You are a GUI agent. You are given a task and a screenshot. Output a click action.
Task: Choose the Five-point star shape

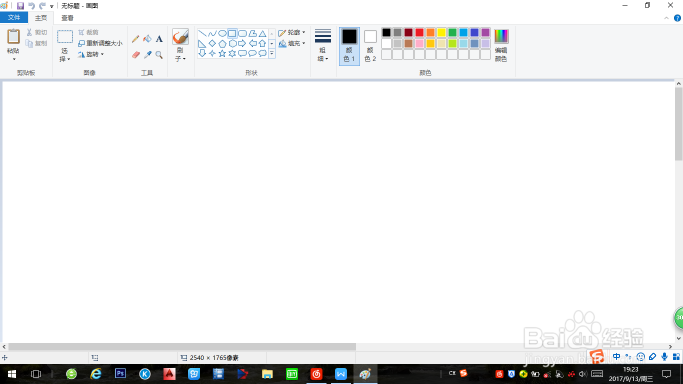click(x=222, y=53)
